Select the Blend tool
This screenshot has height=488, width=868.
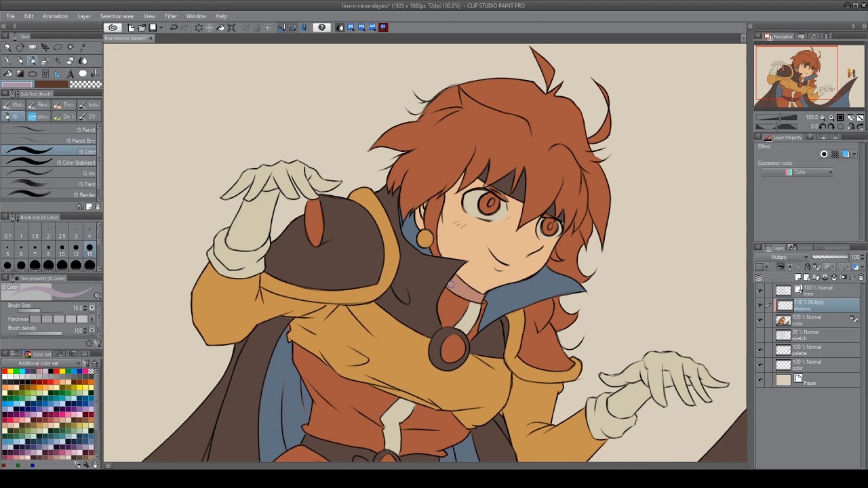83,60
